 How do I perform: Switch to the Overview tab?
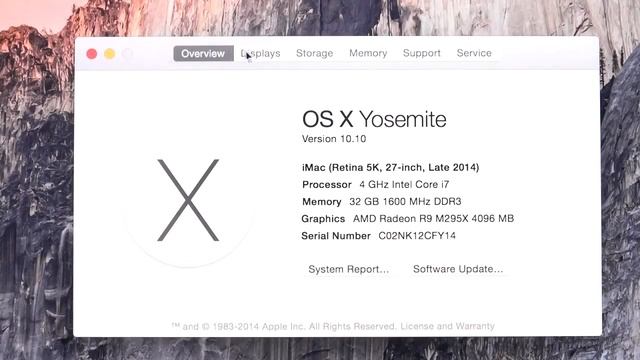203,53
